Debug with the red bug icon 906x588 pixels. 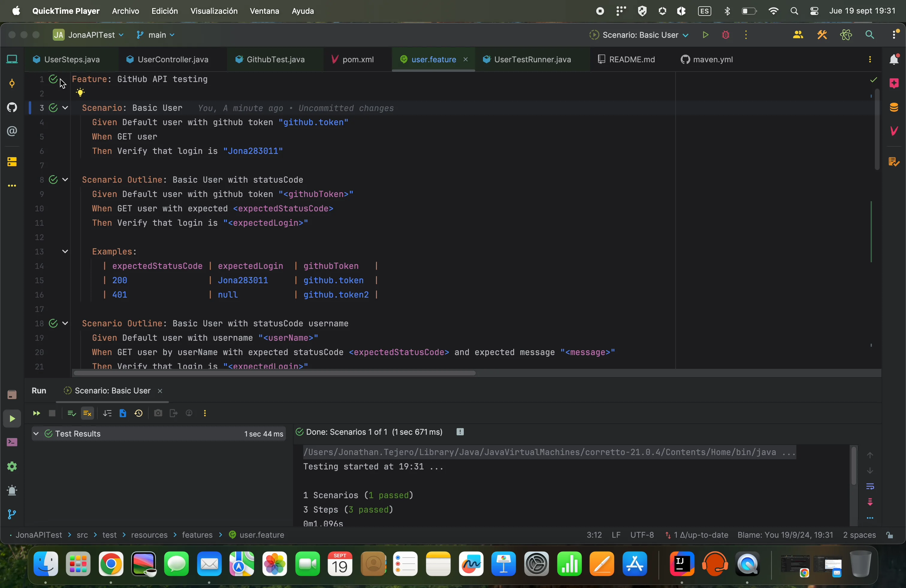(x=726, y=35)
